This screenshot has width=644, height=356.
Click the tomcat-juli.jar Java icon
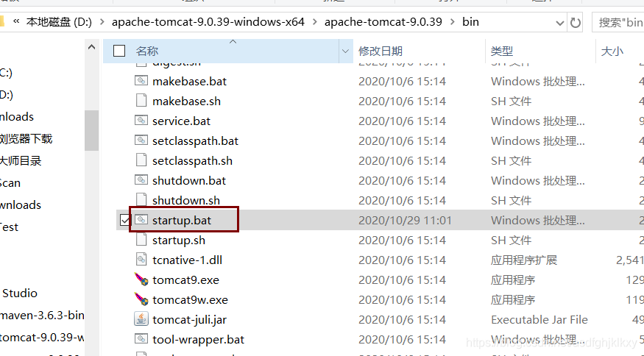coord(141,319)
